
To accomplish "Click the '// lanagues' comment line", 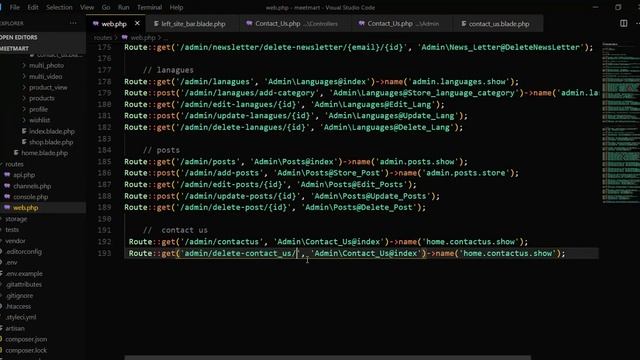I will pos(168,70).
